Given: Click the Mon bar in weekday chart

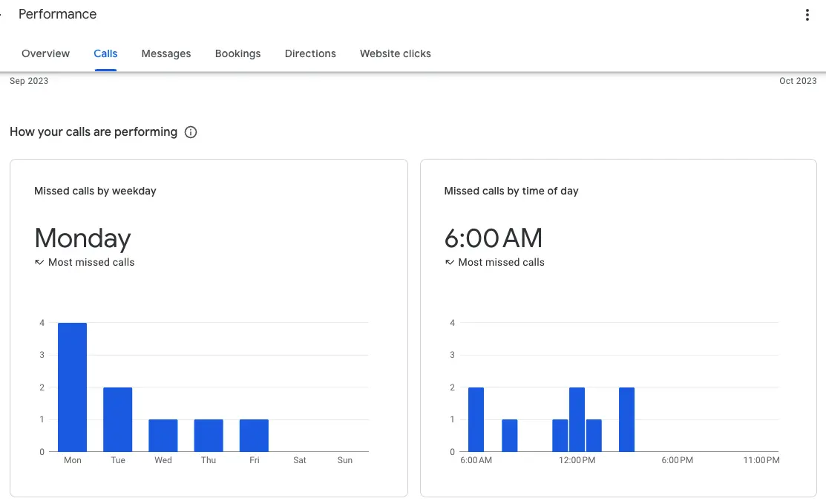Looking at the screenshot, I should [x=72, y=387].
